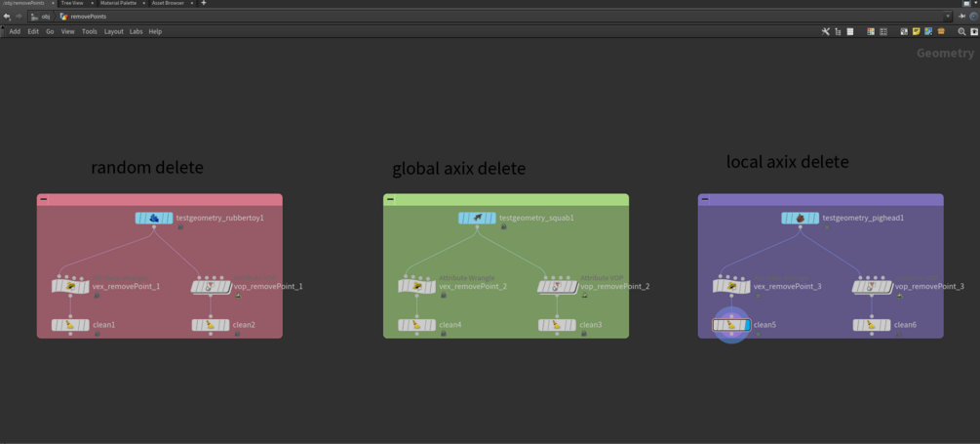Toggle the display flag on clean5
The height and width of the screenshot is (444, 980).
pyautogui.click(x=748, y=325)
